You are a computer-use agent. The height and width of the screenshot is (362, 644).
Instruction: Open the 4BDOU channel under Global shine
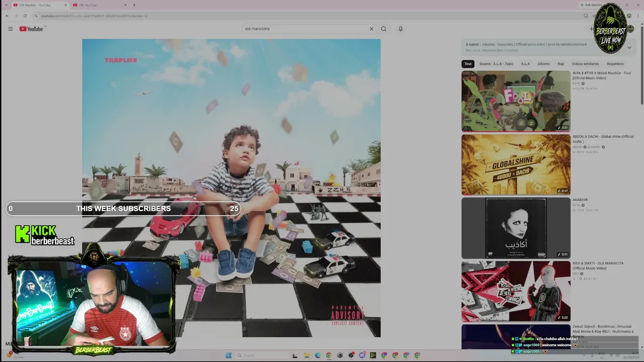[x=577, y=147]
